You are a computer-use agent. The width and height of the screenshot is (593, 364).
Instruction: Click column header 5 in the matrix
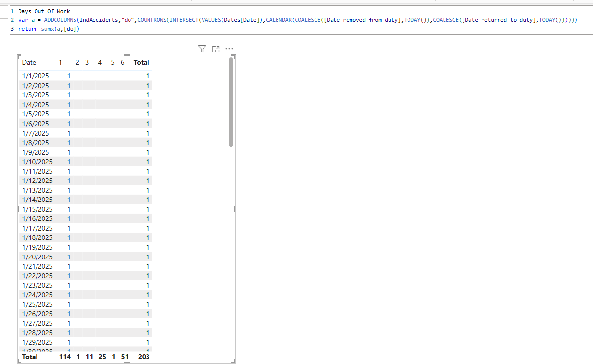pos(113,62)
